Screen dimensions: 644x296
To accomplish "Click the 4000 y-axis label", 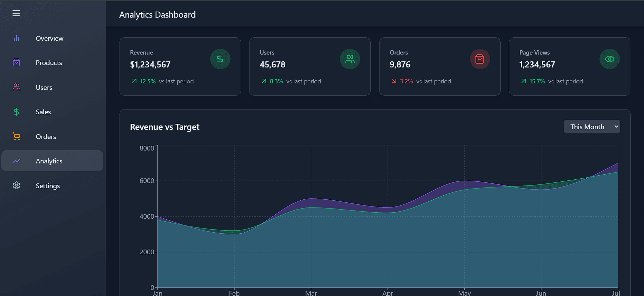I will coord(147,216).
